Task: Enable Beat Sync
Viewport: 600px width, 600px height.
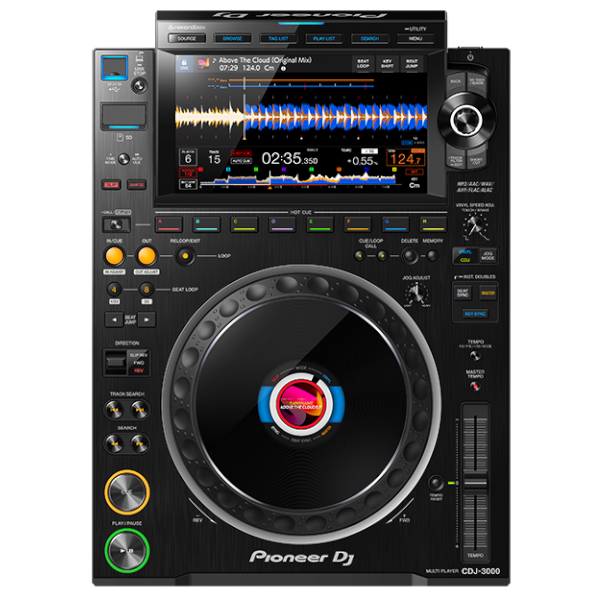Action: pos(463,292)
